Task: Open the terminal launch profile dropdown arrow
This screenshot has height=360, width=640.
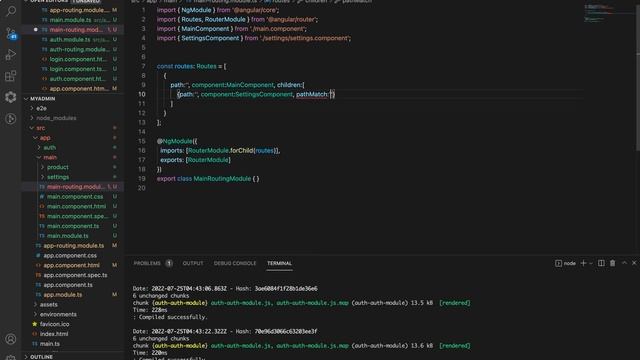Action: point(591,263)
